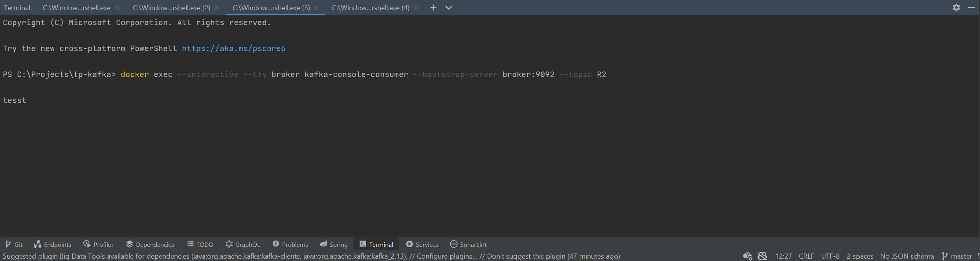980x261 pixels.
Task: Open the Endpoints tool window
Action: point(53,244)
